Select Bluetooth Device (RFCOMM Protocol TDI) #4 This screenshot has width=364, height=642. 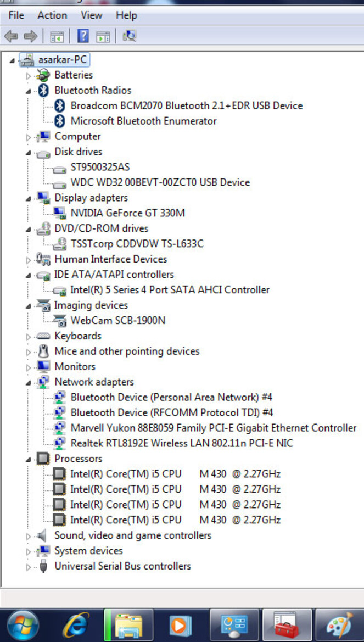[172, 412]
